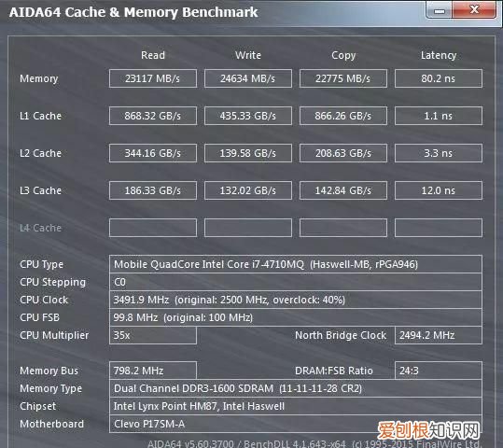Select L1 Cache Copy 866.26 GB/s
The image size is (503, 448).
click(343, 116)
